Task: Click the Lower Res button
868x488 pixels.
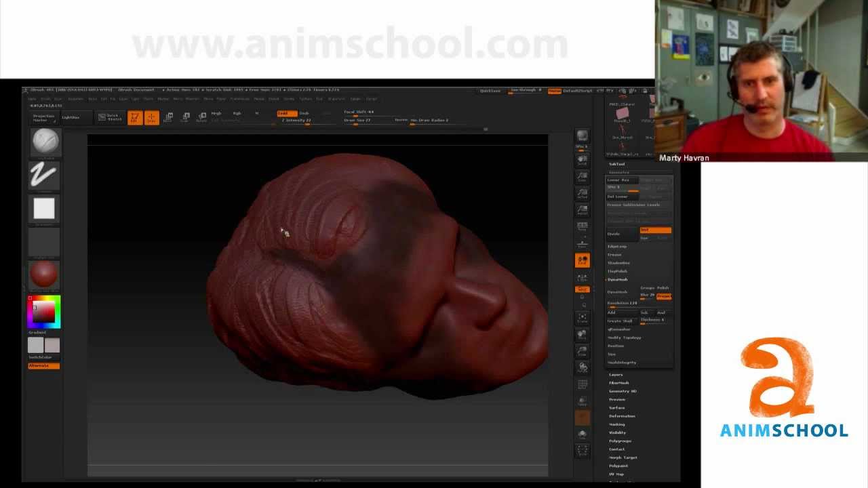Action: click(622, 180)
